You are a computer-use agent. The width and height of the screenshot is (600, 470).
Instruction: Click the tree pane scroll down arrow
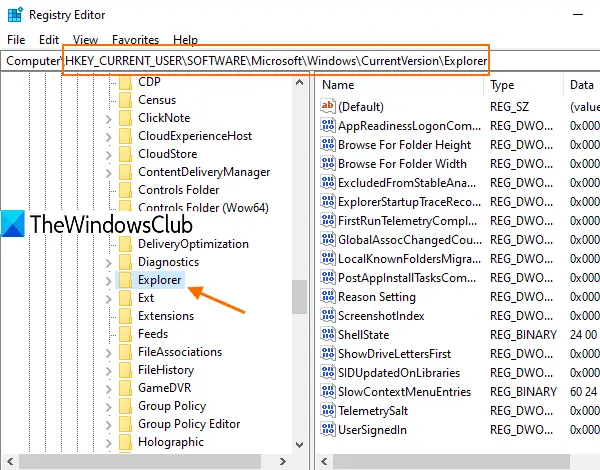click(x=300, y=444)
